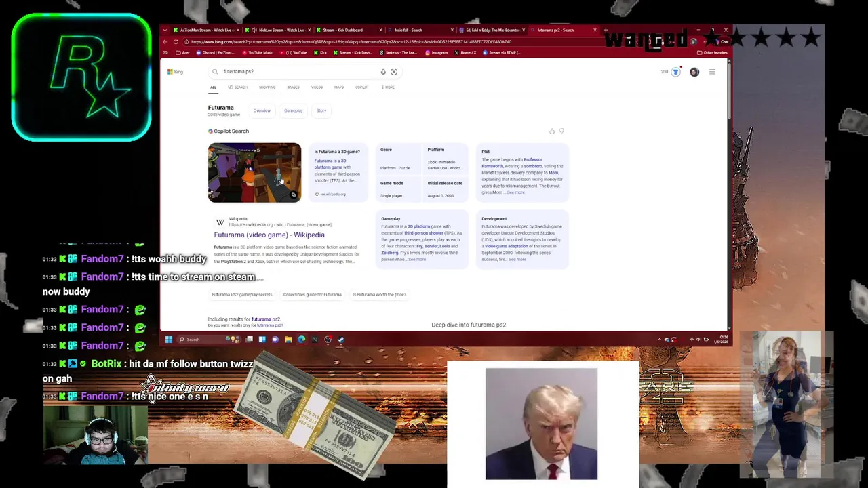Expand Development card with See more
The width and height of the screenshot is (868, 488).
point(517,260)
